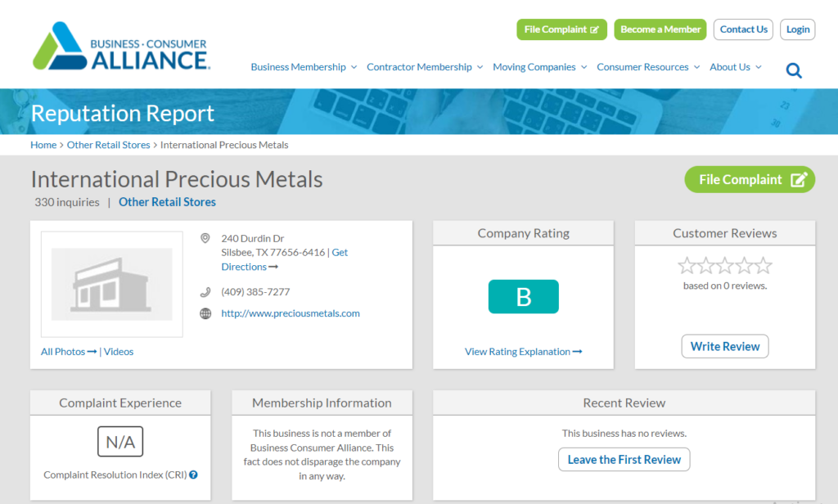Click the map pin location icon
Viewport: 838px width, 504px height.
205,238
